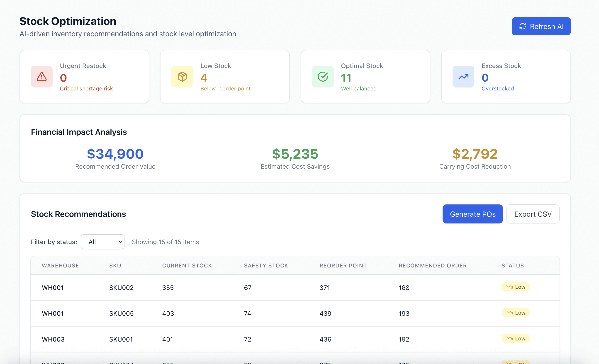Click the Reorder Point column header
The width and height of the screenshot is (599, 364).
pyautogui.click(x=343, y=266)
